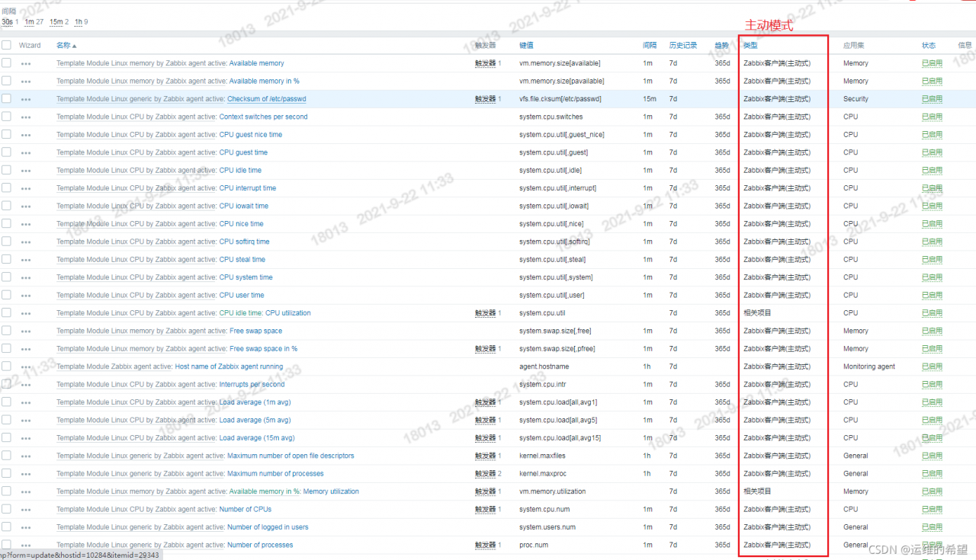Tick checkbox for Free swap space in %
This screenshot has width=976, height=560.
click(6, 348)
